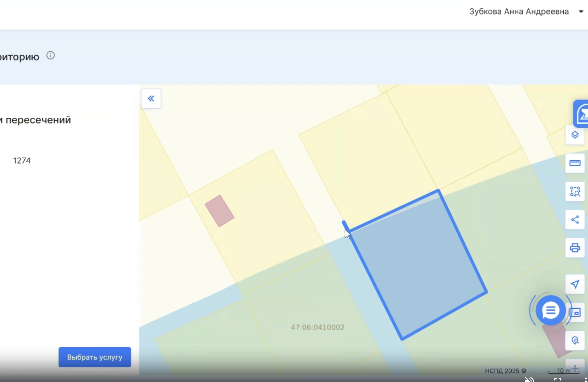Zoom in with the plus button
Screen dimensions: 588x382
(x=575, y=369)
